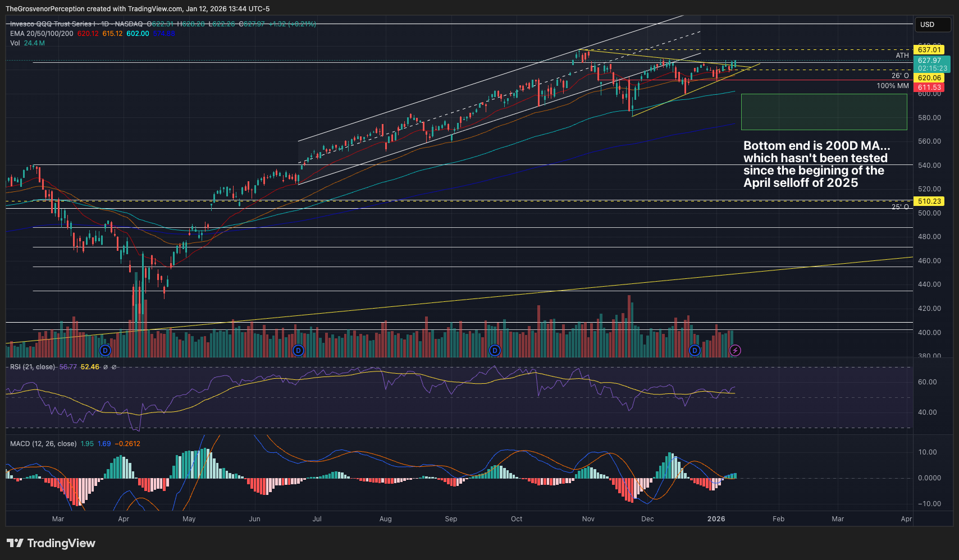Screen dimensions: 959x560
Task: Click the dividend marker in late December
Action: point(695,351)
